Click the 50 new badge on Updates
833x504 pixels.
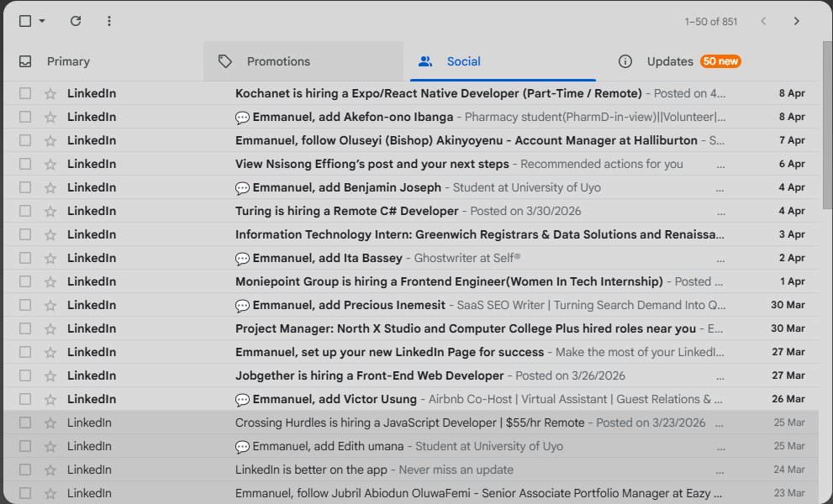coord(720,61)
